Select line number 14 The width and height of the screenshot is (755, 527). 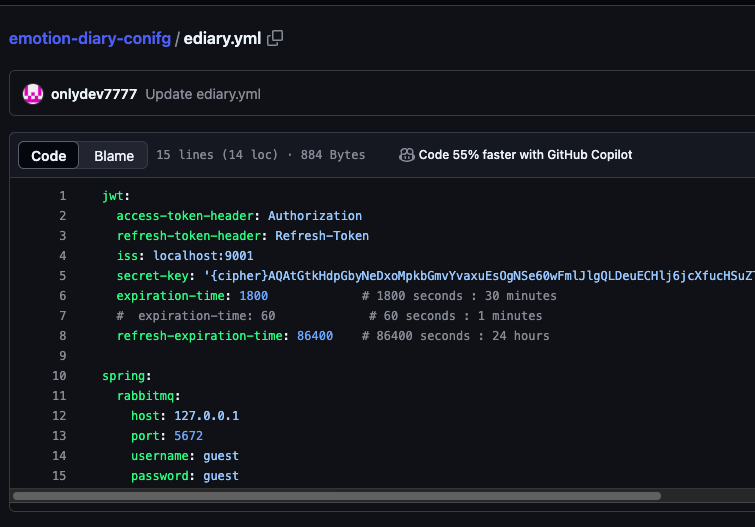(x=59, y=456)
